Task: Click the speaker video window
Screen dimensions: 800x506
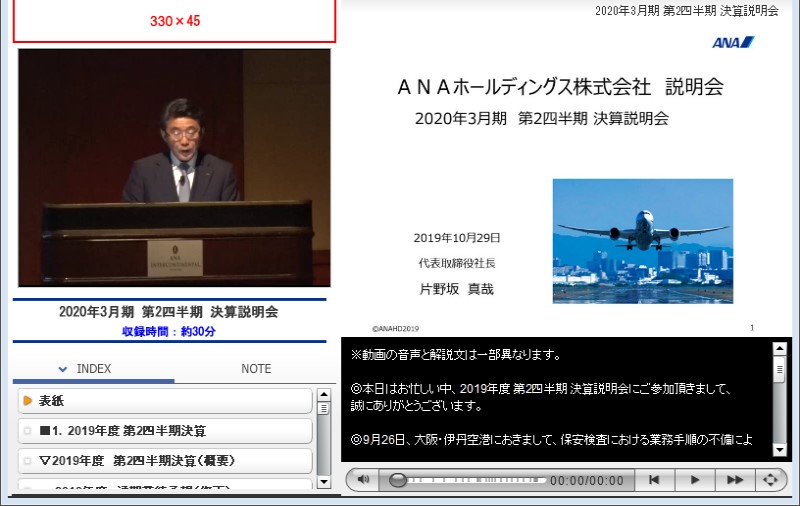Action: coord(174,168)
